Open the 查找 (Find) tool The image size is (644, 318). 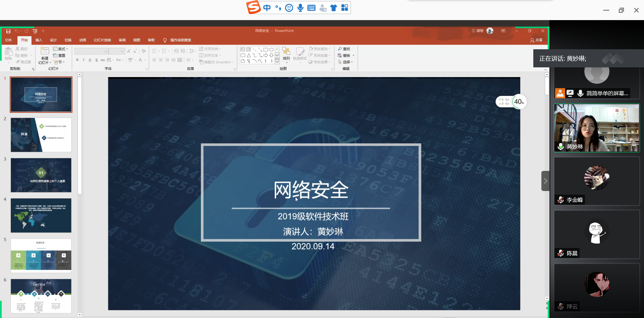(x=344, y=49)
